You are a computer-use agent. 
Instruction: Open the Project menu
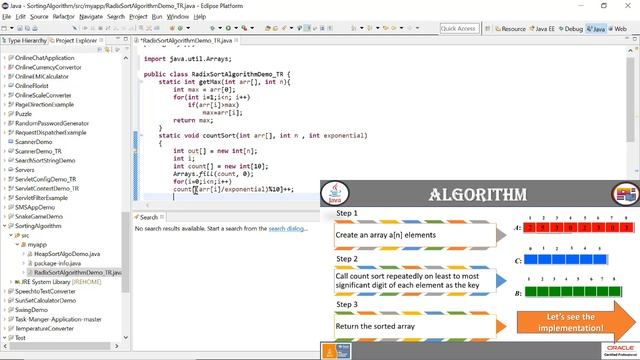pos(138,17)
